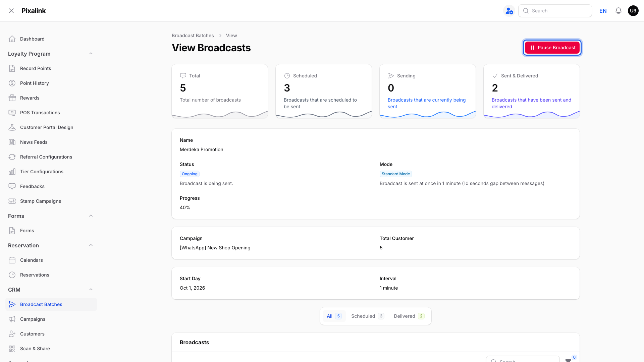Viewport: 644px width, 362px height.
Task: Open the U9 user avatar menu
Action: (x=633, y=11)
